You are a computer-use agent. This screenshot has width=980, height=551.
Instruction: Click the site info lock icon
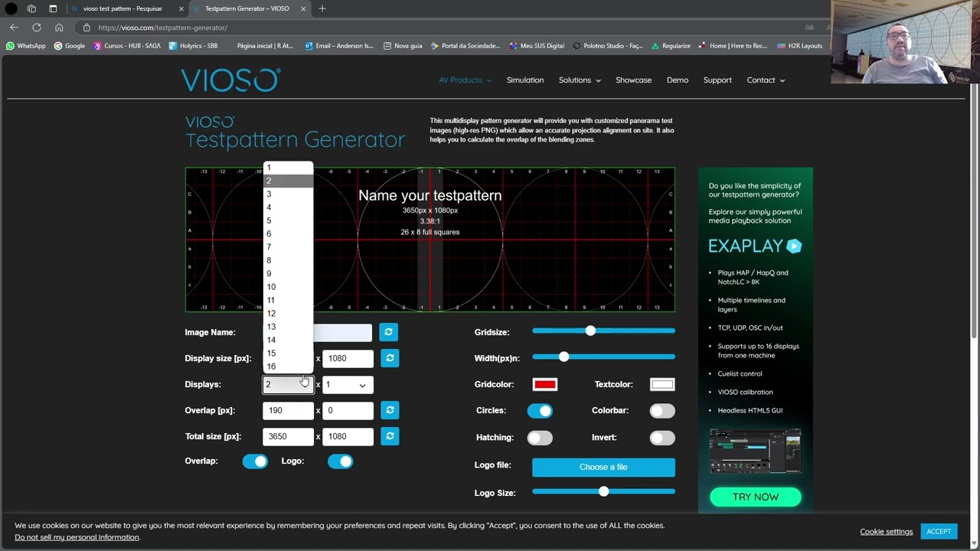tap(87, 28)
